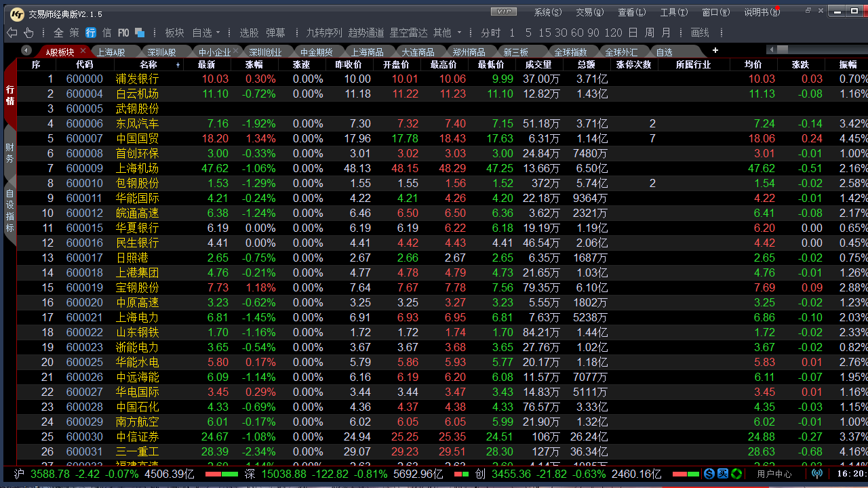Switch to 中金期货 tab
The width and height of the screenshot is (868, 488).
[317, 52]
